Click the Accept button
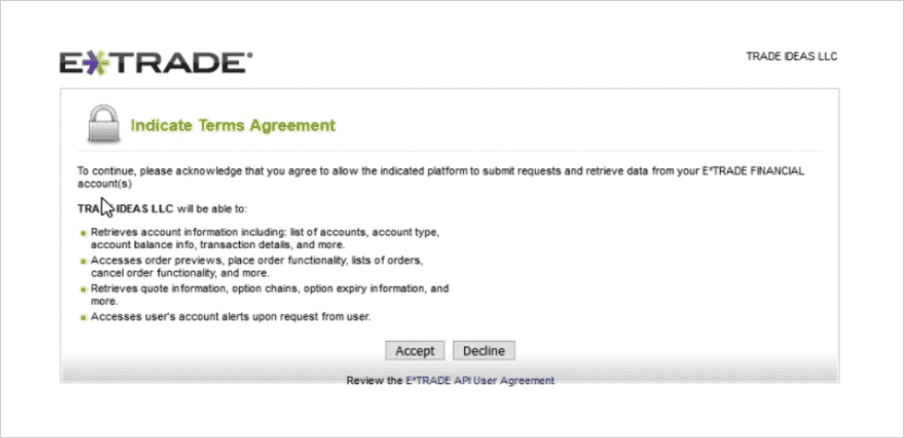 coord(415,350)
